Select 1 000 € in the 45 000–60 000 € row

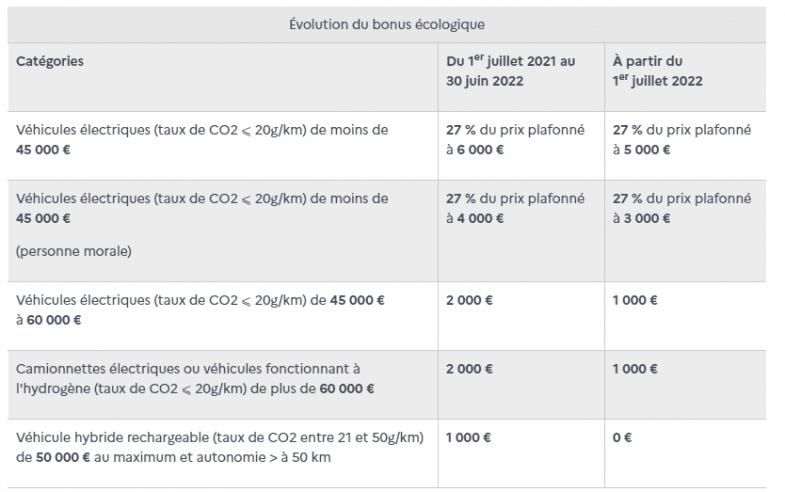[x=635, y=300]
